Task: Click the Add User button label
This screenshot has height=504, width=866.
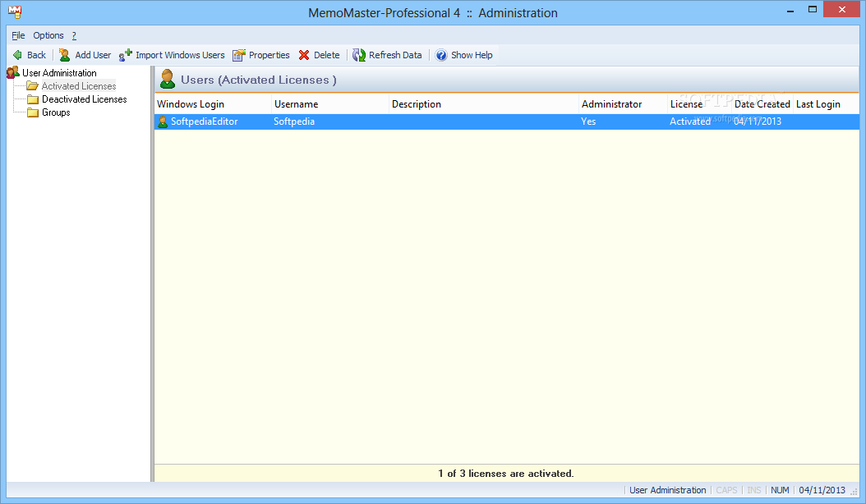Action: click(93, 55)
